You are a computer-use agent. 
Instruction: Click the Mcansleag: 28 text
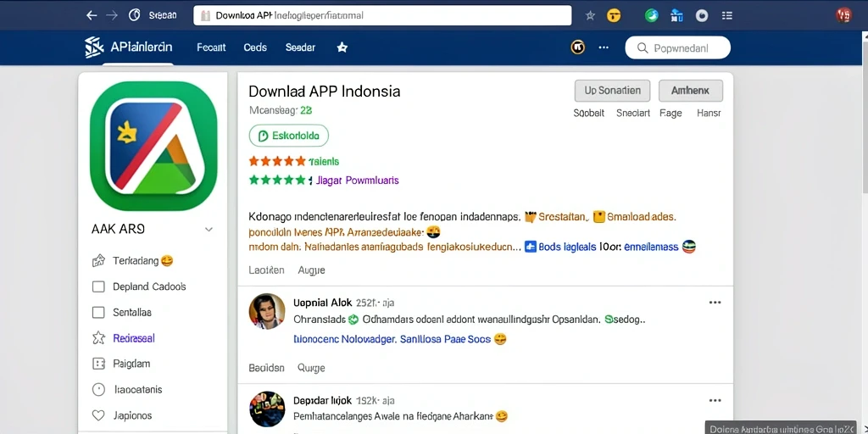coord(281,110)
